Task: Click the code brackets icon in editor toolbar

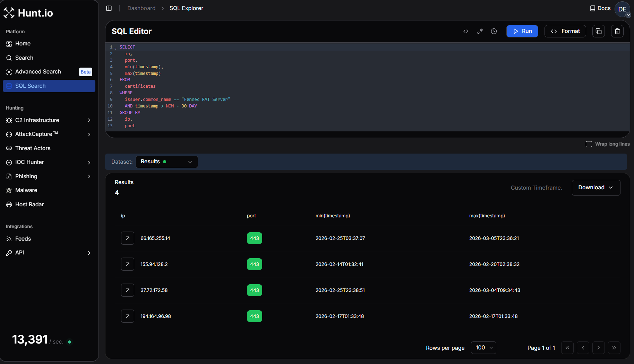Action: click(466, 31)
